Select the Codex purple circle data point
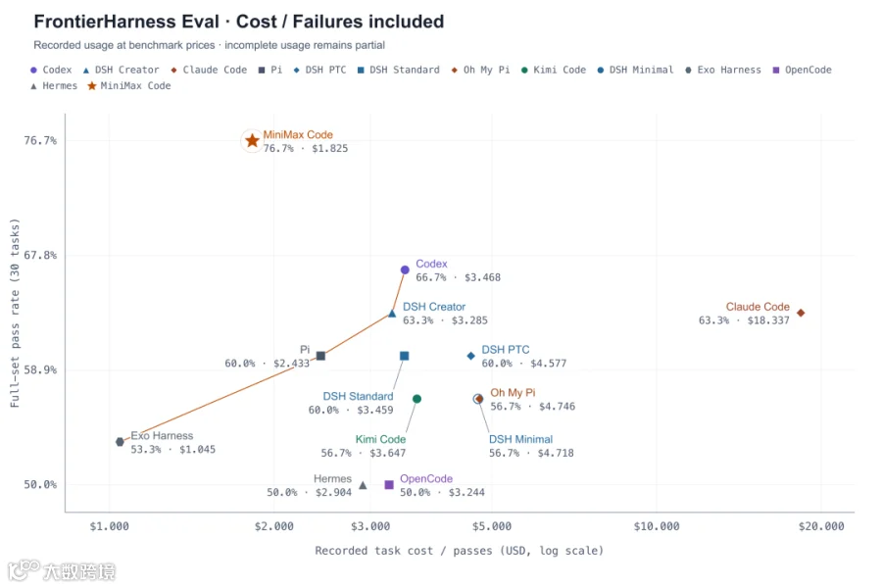 pyautogui.click(x=405, y=270)
